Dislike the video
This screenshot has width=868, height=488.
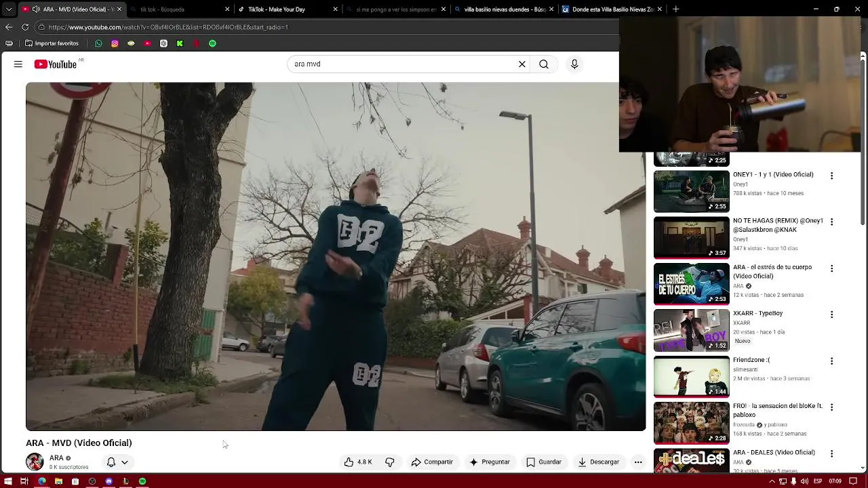coord(390,462)
